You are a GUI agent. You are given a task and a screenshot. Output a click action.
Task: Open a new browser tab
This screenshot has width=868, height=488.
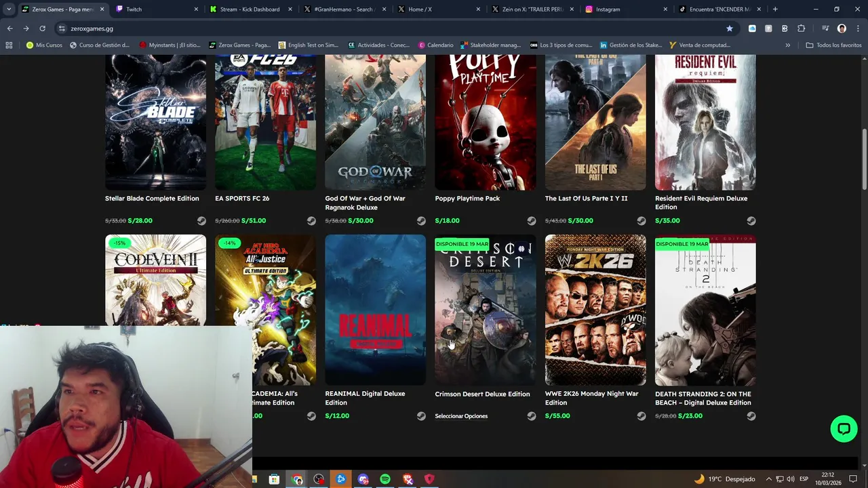(x=775, y=9)
